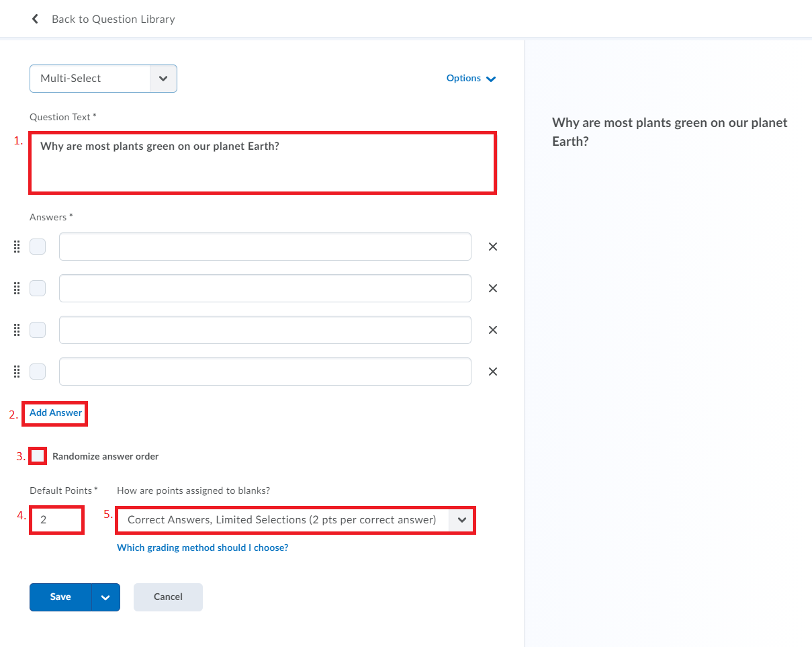Screen dimensions: 812x647
Task: Mark the first answer as correct
Action: pyautogui.click(x=38, y=247)
